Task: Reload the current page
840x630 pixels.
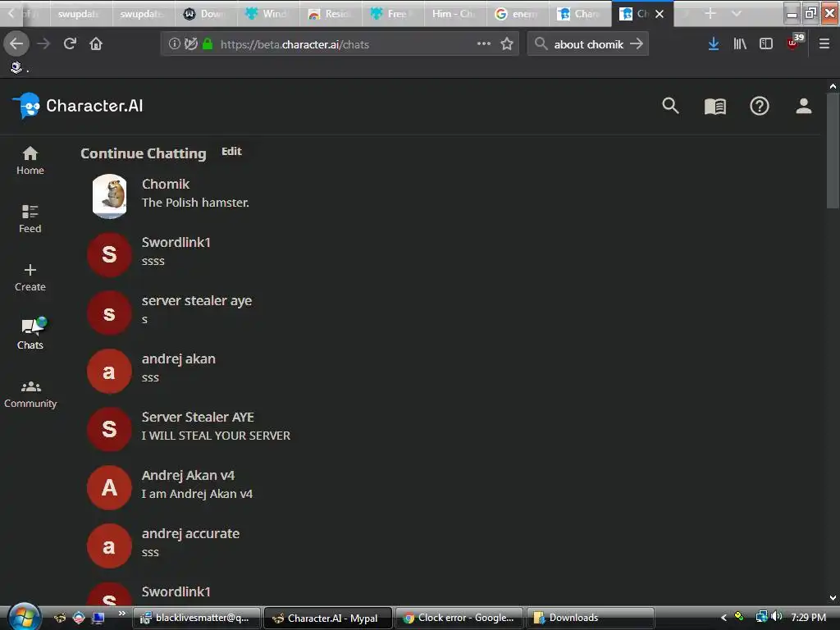Action: (70, 43)
